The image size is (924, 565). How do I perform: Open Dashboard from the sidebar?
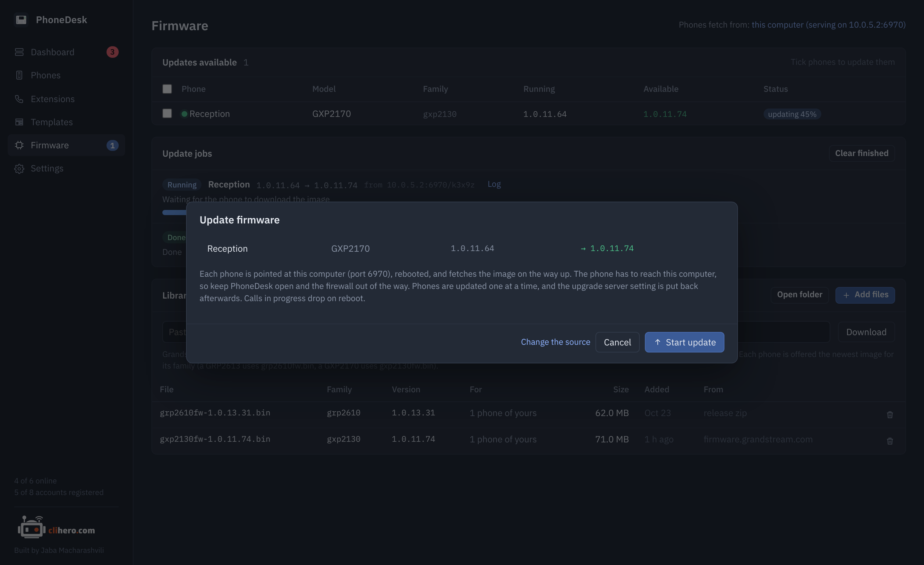point(66,52)
